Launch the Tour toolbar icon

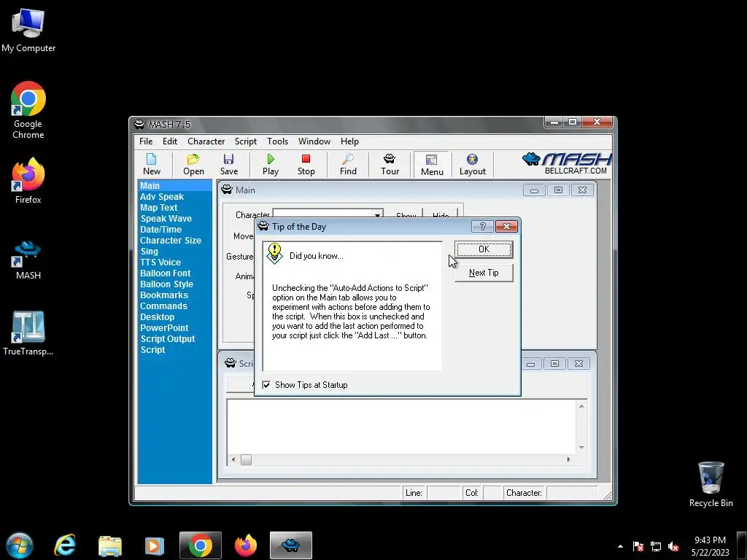[x=390, y=164]
